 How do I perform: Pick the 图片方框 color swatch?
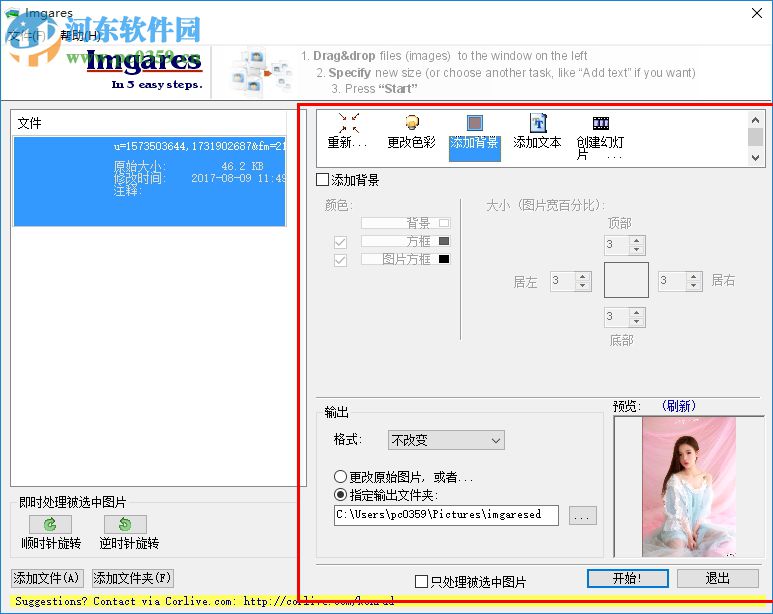tap(444, 259)
